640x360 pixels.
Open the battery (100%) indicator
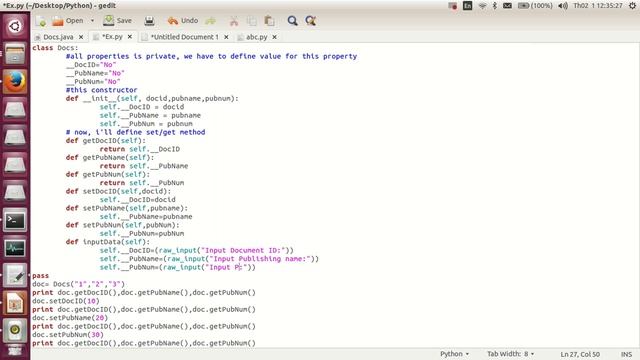click(x=535, y=6)
